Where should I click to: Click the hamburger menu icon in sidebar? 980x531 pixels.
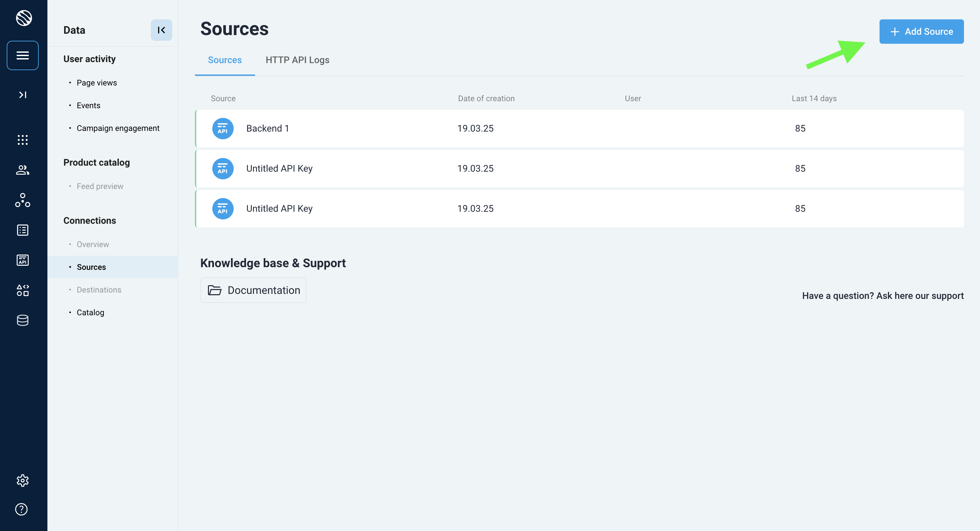pos(22,55)
